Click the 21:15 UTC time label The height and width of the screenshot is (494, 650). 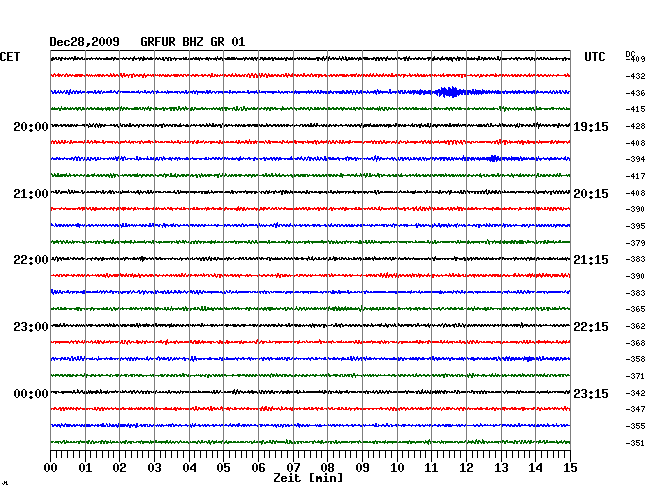click(x=591, y=260)
